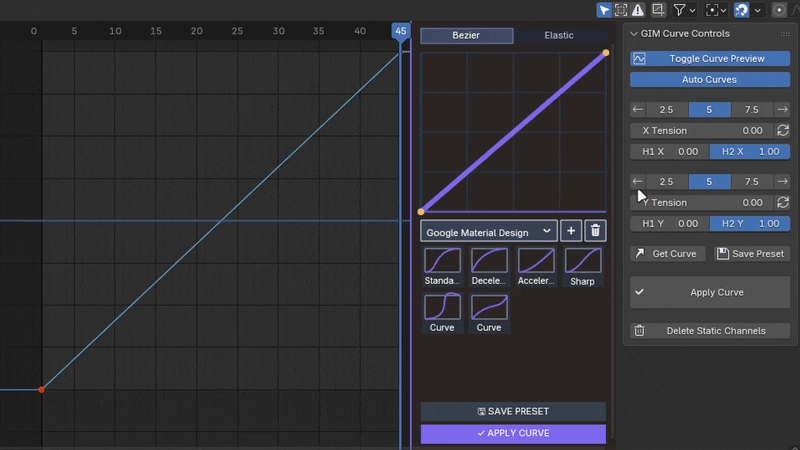Click the funnel filter icon
Viewport: 800px width, 450px height.
(680, 10)
